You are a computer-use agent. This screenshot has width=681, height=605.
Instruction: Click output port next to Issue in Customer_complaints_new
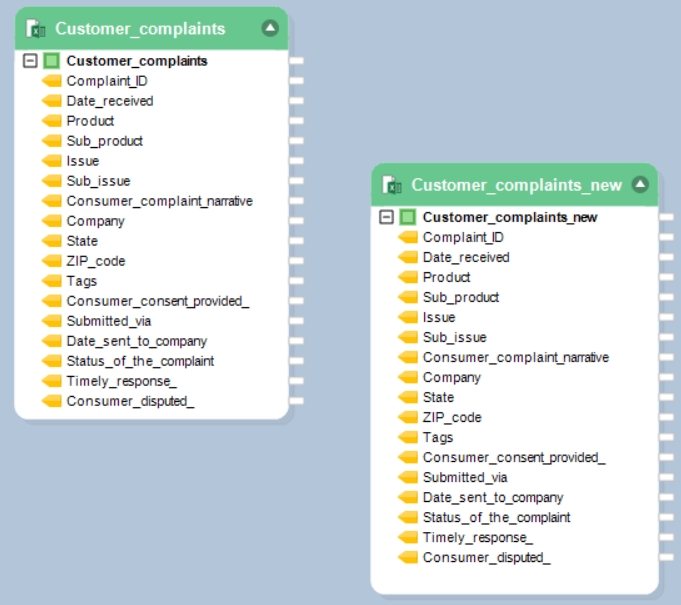[x=667, y=317]
